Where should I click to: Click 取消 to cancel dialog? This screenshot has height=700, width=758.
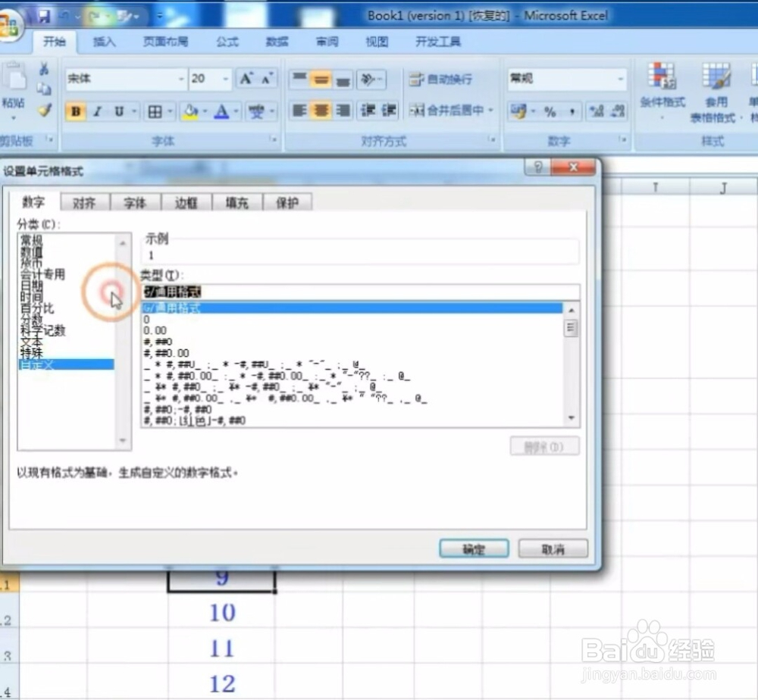pos(553,548)
